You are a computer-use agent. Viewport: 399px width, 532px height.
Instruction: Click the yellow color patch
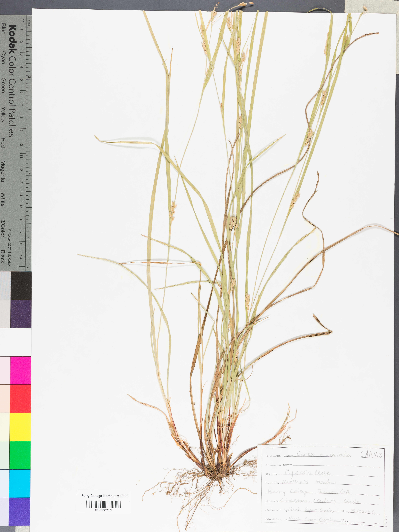[20, 427]
